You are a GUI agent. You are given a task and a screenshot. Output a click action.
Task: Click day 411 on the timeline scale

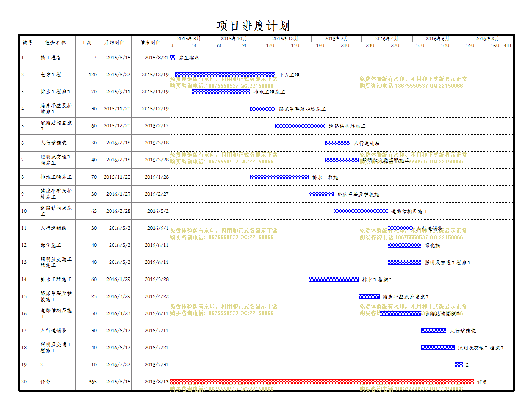pyautogui.click(x=508, y=45)
